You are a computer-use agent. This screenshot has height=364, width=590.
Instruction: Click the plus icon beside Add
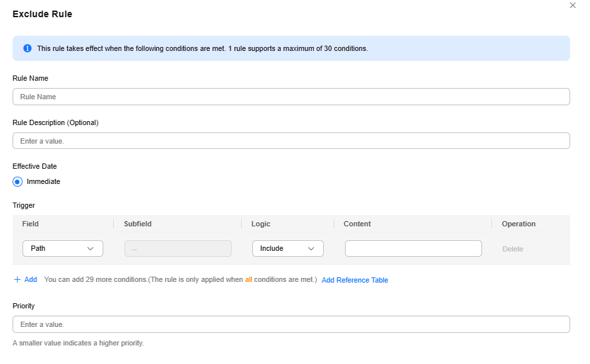tap(17, 279)
